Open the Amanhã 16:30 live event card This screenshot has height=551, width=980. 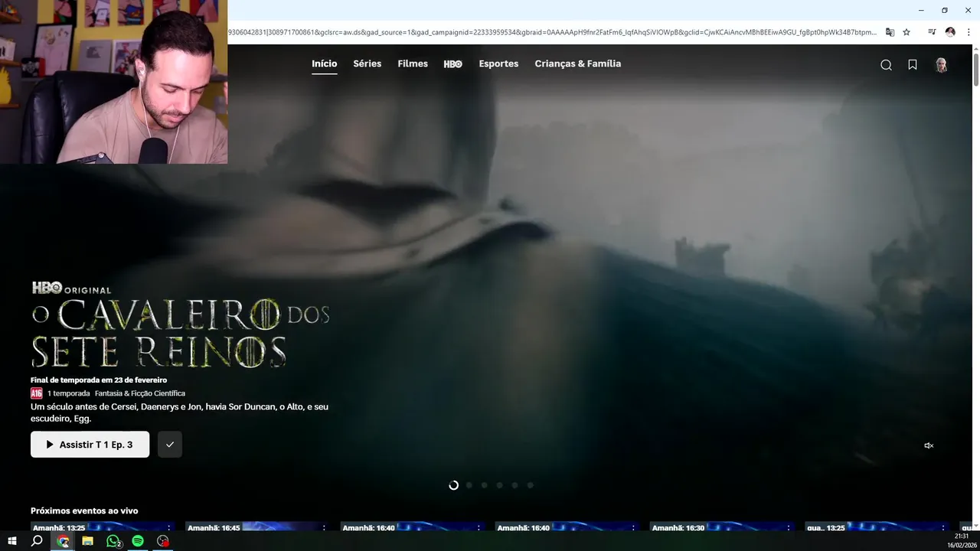[x=722, y=527]
